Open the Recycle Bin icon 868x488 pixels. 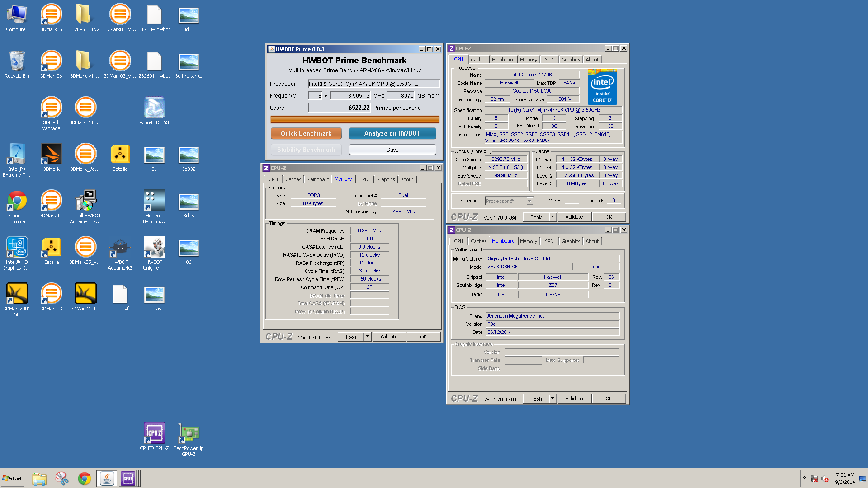tap(17, 65)
